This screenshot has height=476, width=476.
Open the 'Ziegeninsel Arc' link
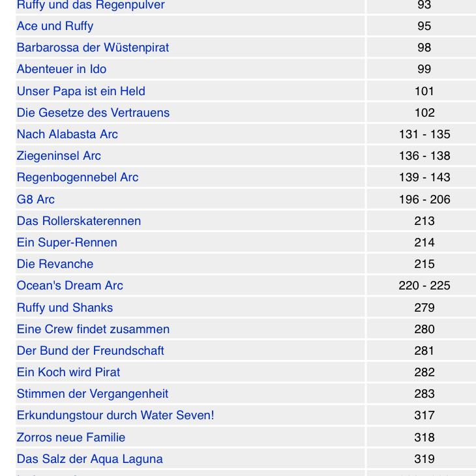59,156
